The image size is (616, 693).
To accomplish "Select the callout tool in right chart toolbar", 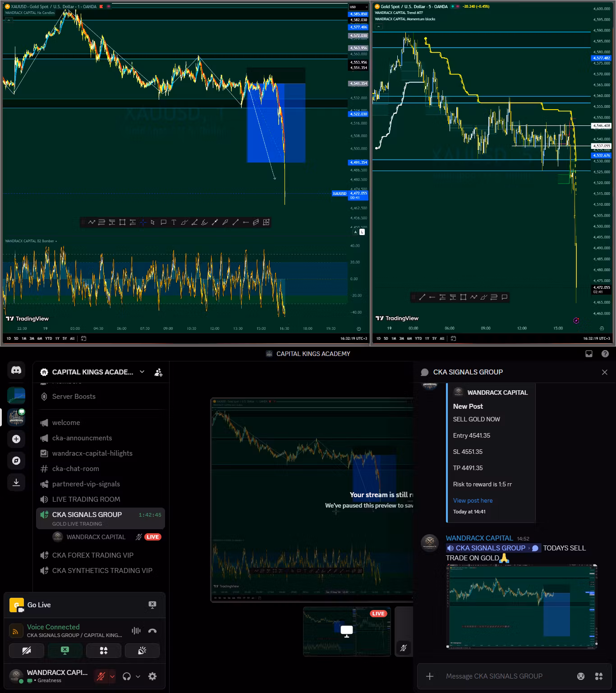I will (505, 297).
